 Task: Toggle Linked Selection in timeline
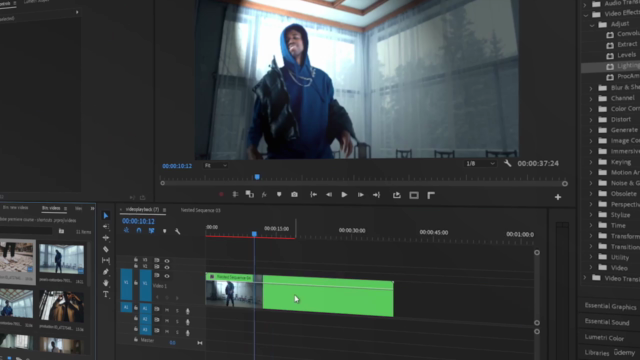(151, 231)
